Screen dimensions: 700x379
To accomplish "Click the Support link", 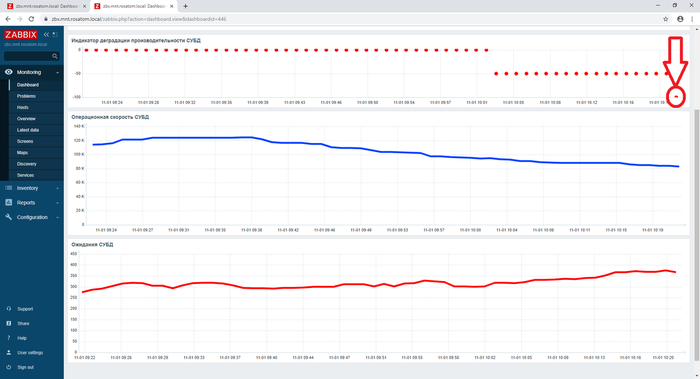I will [25, 309].
